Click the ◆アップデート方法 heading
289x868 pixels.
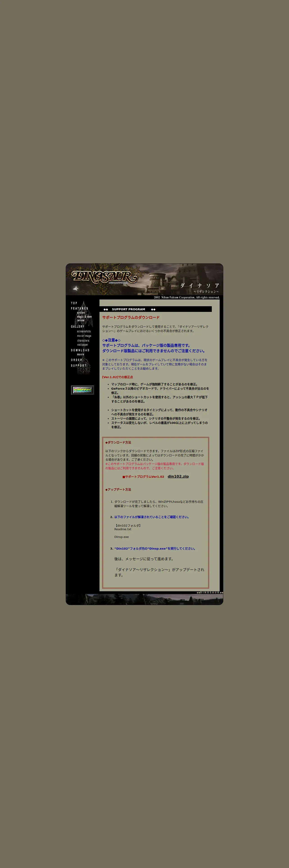pos(118,490)
